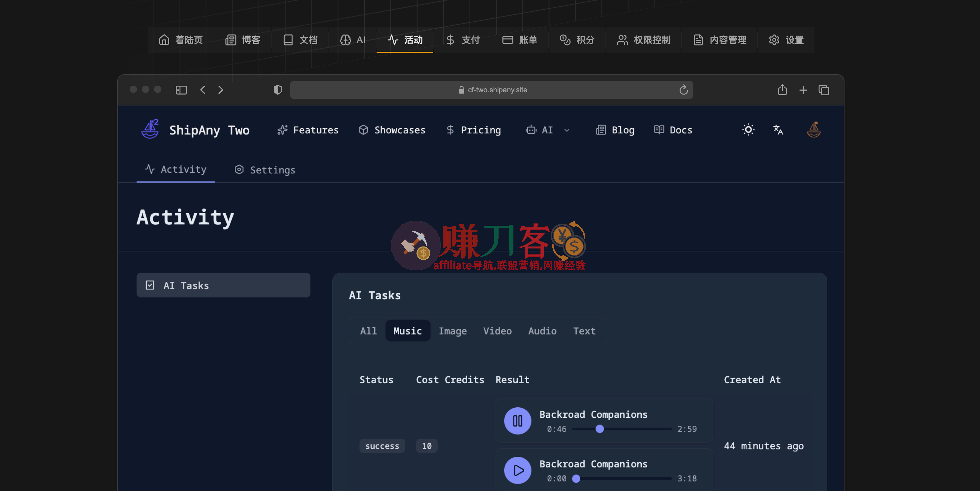Image resolution: width=980 pixels, height=491 pixels.
Task: Open the user avatar boat icon
Action: tap(814, 130)
